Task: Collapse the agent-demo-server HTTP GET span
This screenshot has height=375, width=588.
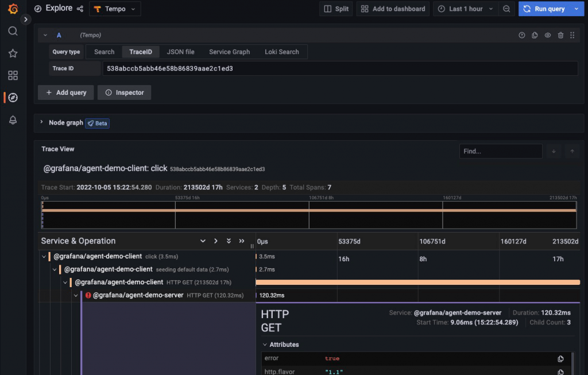Action: [76, 295]
